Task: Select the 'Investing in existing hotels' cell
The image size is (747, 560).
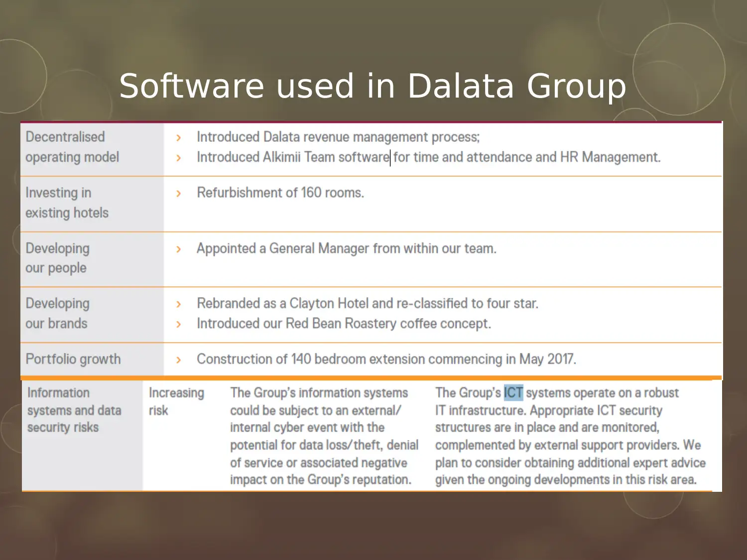Action: coord(92,204)
